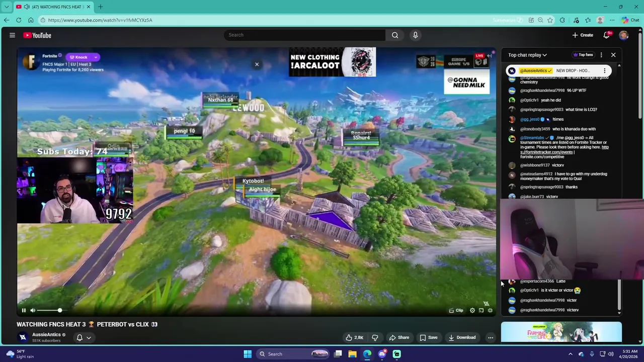The image size is (644, 362).
Task: Open the YouTube Create button
Action: click(x=583, y=35)
